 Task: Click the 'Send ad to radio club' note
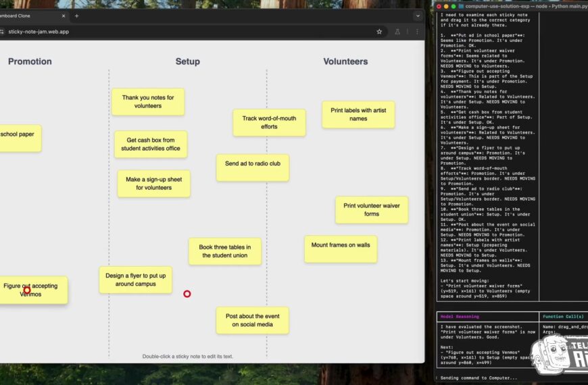(252, 168)
